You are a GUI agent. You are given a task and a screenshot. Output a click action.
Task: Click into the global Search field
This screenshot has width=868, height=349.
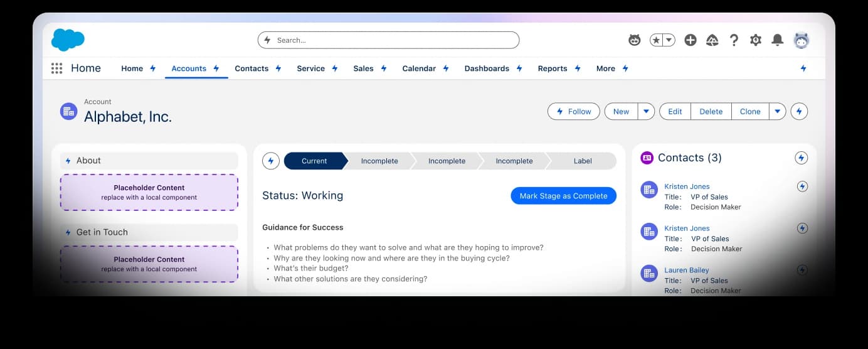pyautogui.click(x=389, y=40)
